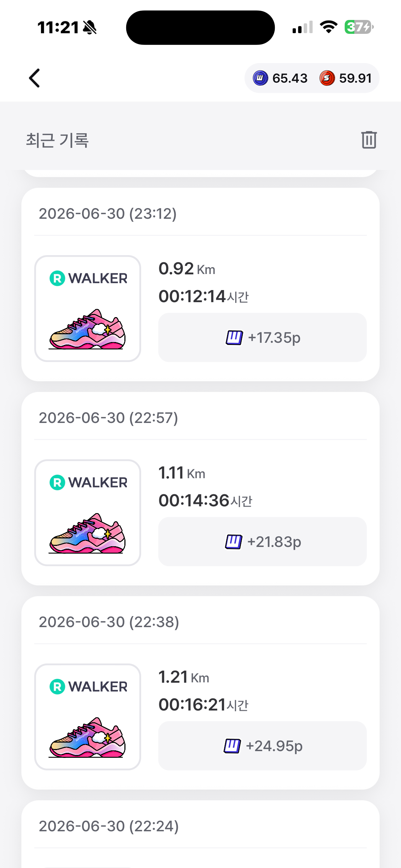Tap the +24.95p reward box
Image resolution: width=401 pixels, height=868 pixels.
click(262, 746)
